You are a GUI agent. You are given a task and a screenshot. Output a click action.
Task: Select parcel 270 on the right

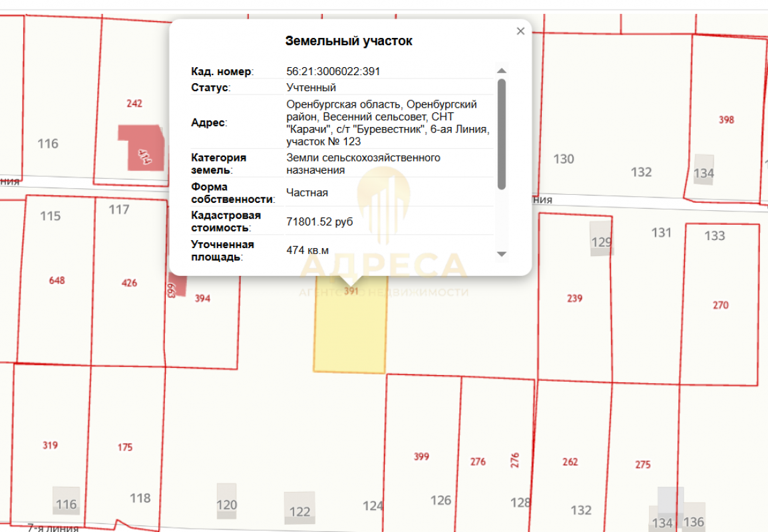tap(721, 305)
